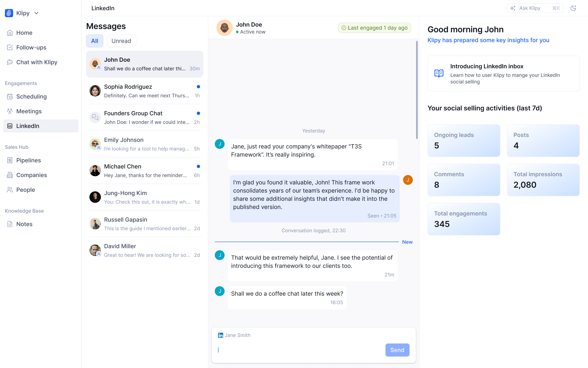Click the orange J sender avatar
The height and width of the screenshot is (368, 588).
(x=408, y=180)
